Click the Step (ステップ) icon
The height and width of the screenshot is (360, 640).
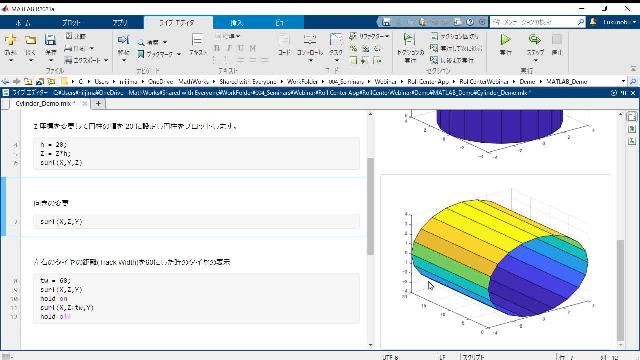coord(535,40)
